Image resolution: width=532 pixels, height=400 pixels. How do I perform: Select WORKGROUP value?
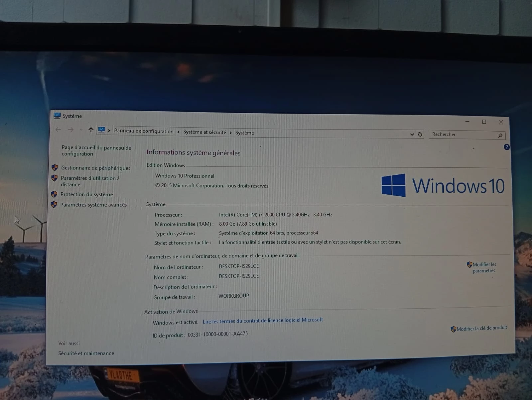[x=234, y=296]
